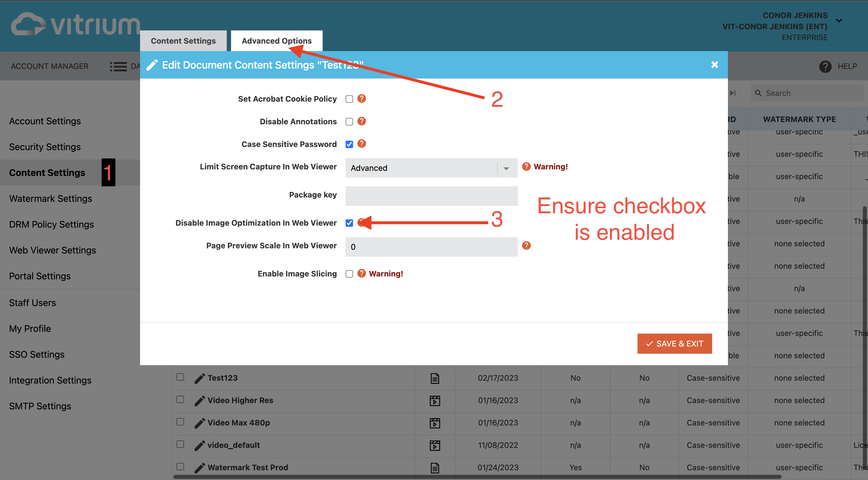868x480 pixels.
Task: Click the skip-to-last-page arrow above the table
Action: 733,93
